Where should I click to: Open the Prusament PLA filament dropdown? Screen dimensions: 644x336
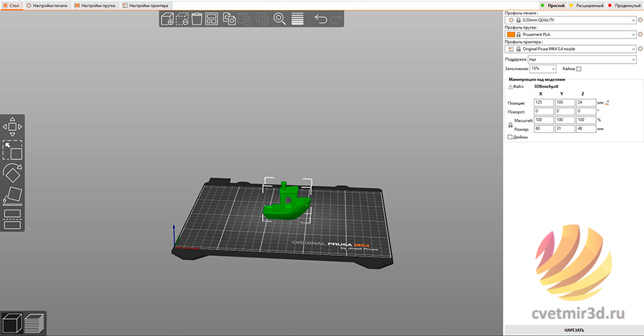point(570,34)
